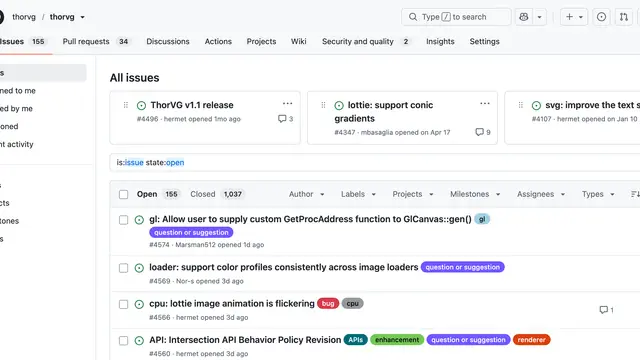Tick the select-all issues checkbox
This screenshot has width=640, height=360.
123,194
